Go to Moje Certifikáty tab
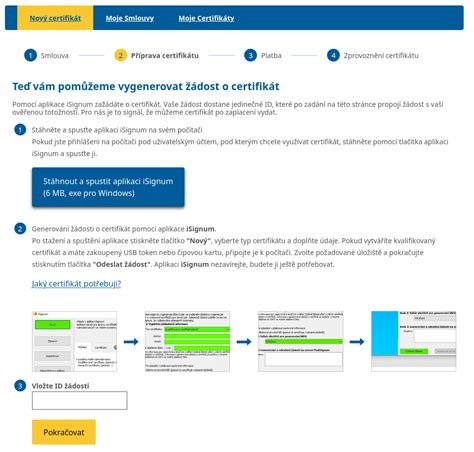 pos(206,18)
